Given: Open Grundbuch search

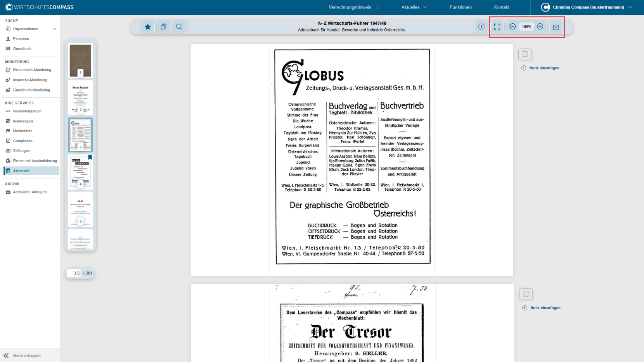Looking at the screenshot, I should [22, 49].
